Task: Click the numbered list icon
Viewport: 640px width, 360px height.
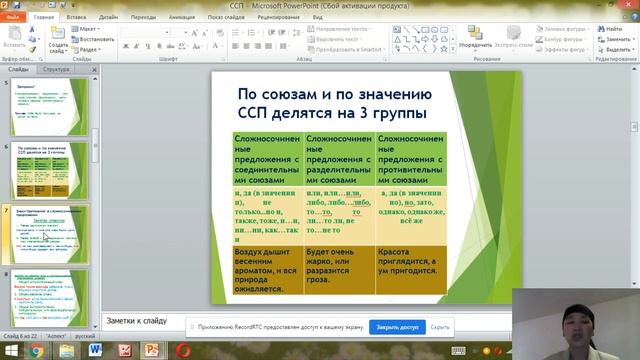Action: tap(251, 33)
